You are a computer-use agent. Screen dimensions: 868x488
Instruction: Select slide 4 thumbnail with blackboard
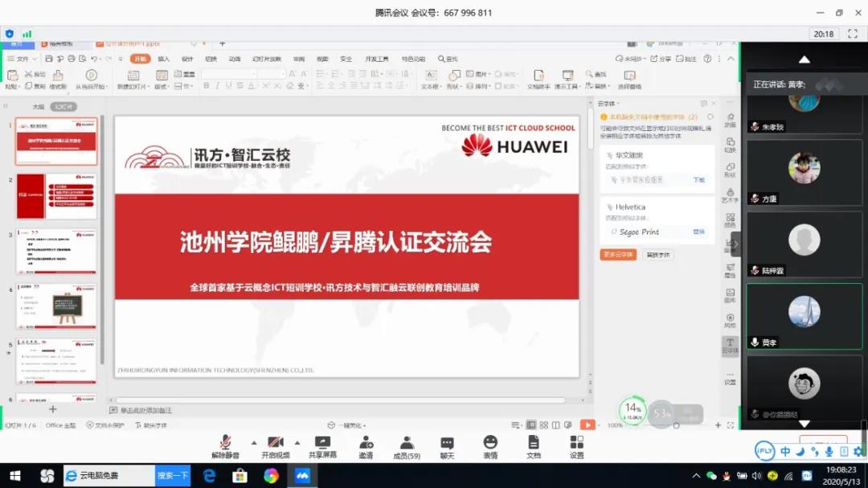(56, 307)
